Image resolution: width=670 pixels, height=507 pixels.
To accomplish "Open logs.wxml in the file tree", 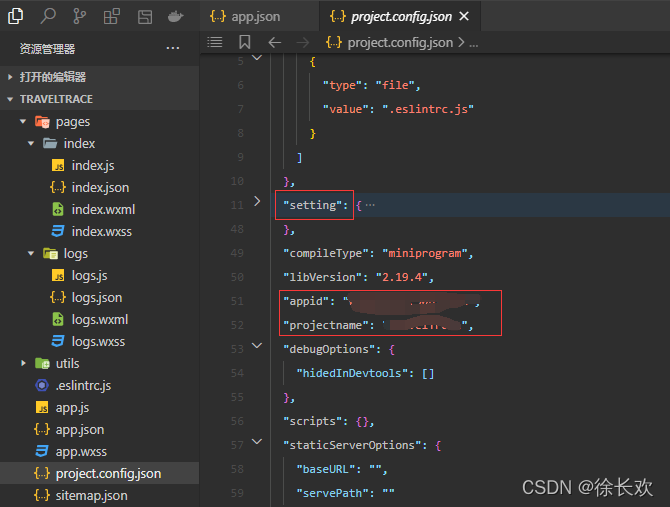I will 100,319.
